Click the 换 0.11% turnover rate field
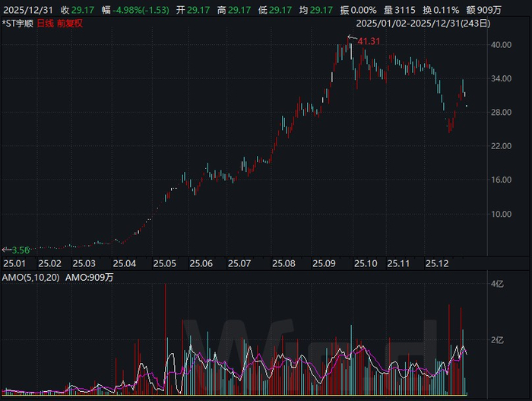532x401 pixels. pyautogui.click(x=441, y=10)
